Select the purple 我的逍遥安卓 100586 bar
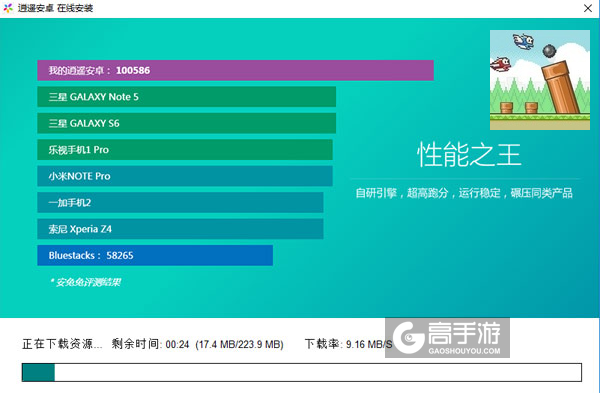600x393 pixels. tap(235, 70)
